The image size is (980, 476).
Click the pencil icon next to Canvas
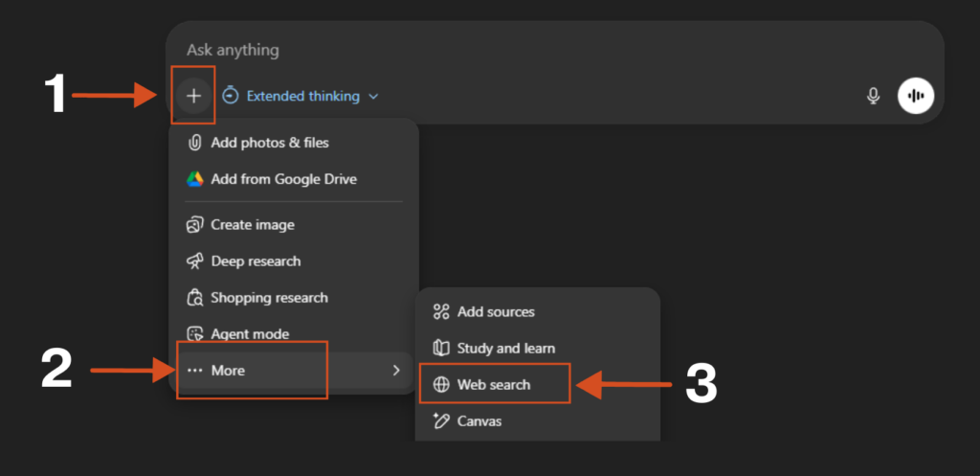(x=441, y=421)
